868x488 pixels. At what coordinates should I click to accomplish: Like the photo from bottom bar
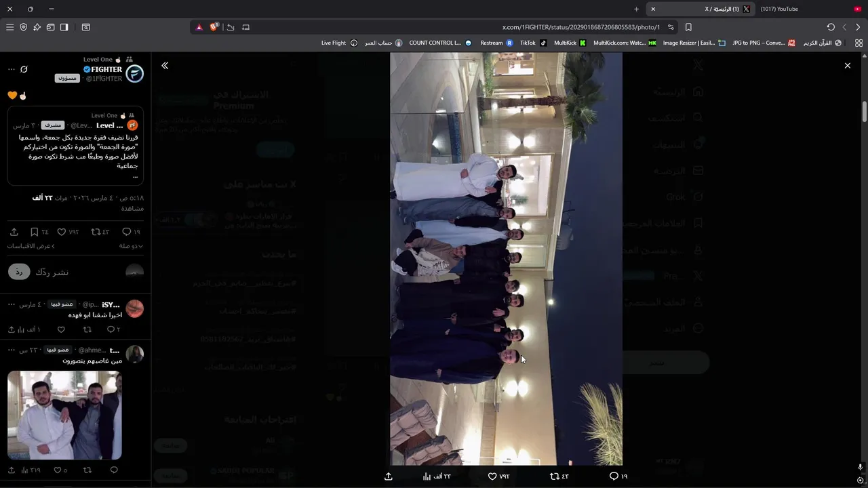pyautogui.click(x=498, y=476)
